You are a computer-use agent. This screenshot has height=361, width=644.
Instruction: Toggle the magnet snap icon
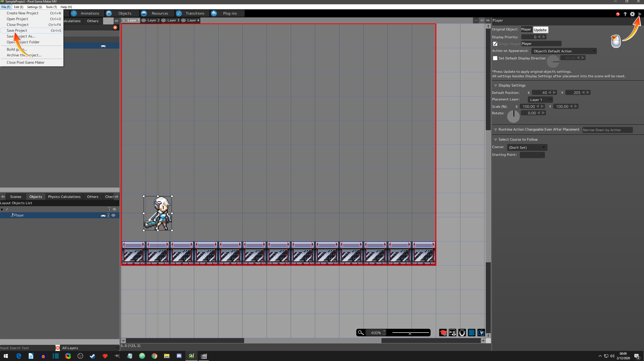(462, 333)
